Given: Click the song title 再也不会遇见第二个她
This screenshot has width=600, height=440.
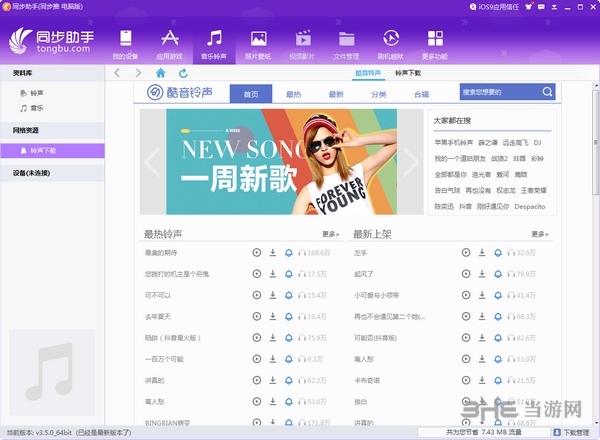Looking at the screenshot, I should (x=390, y=316).
